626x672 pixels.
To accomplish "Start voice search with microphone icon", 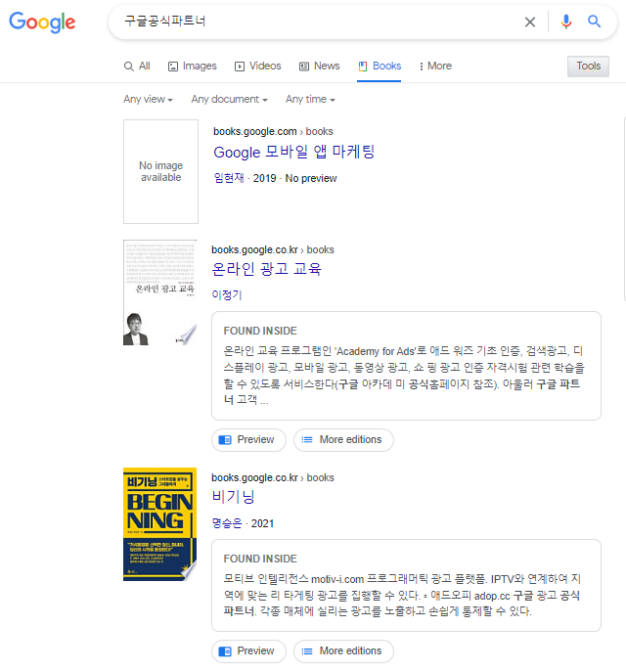I will [x=565, y=22].
